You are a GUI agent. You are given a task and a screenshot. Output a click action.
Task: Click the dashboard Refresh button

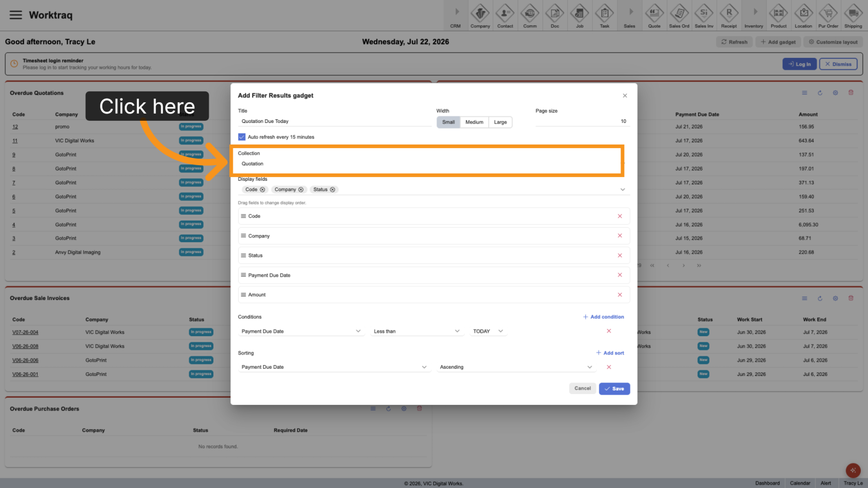pos(734,42)
